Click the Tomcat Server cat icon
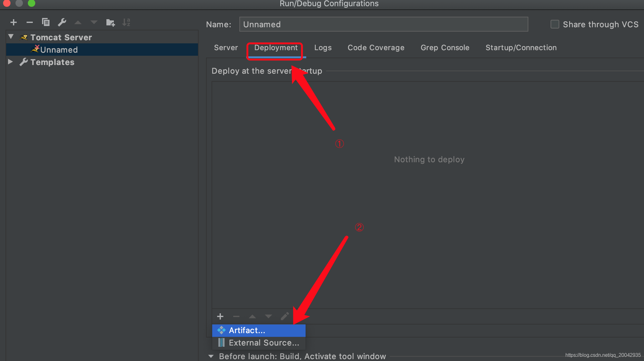Image resolution: width=644 pixels, height=361 pixels. coord(24,37)
